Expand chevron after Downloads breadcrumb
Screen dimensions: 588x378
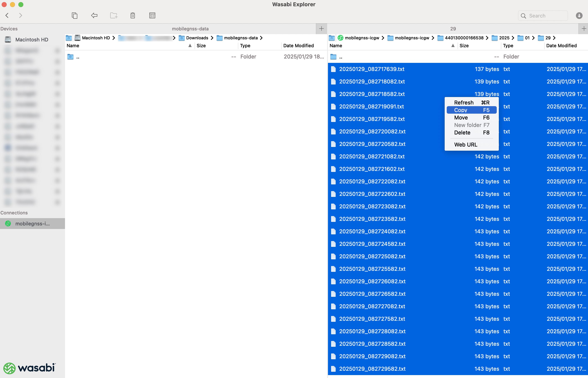(x=212, y=38)
